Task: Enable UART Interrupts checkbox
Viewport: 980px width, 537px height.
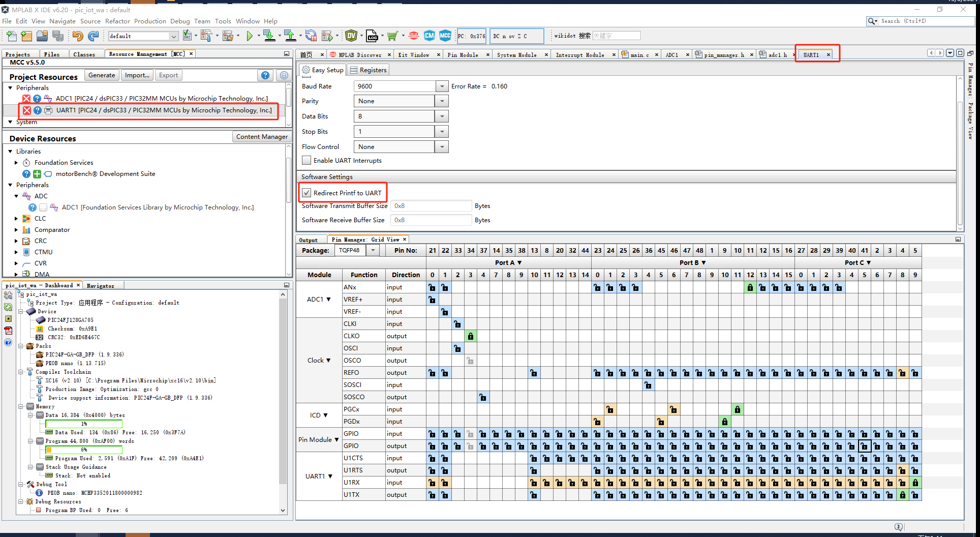Action: tap(307, 161)
